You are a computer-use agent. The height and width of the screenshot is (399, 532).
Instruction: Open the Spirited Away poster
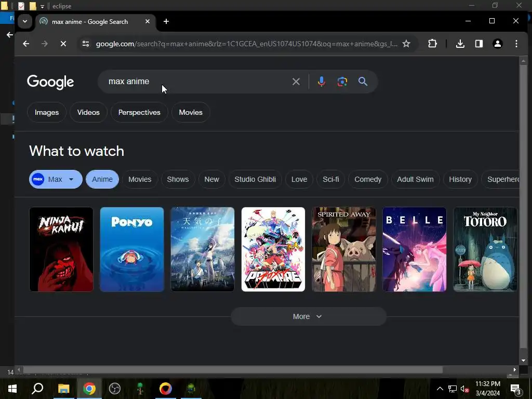(x=344, y=249)
